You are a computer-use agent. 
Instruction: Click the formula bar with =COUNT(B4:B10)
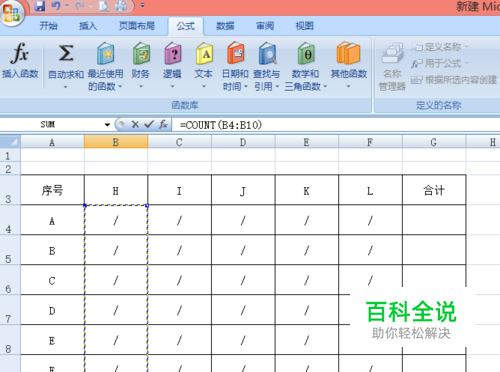click(x=336, y=125)
